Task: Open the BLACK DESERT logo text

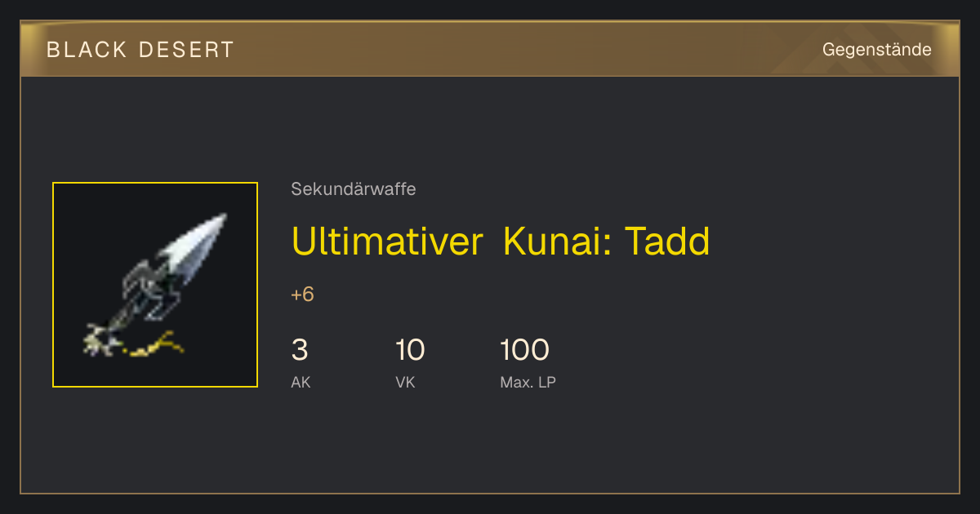Action: [x=140, y=50]
